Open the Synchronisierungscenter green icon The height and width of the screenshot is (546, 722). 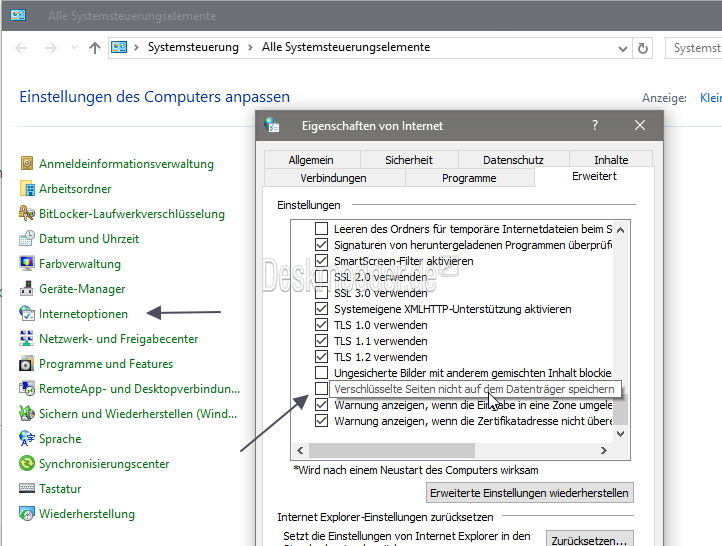pyautogui.click(x=27, y=463)
